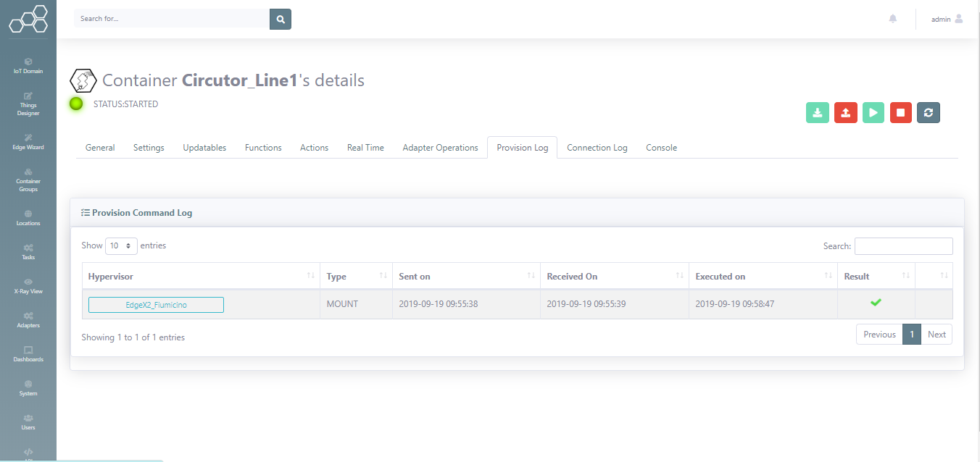Screen dimensions: 980x462
Task: Open the notifications bell
Action: click(893, 19)
